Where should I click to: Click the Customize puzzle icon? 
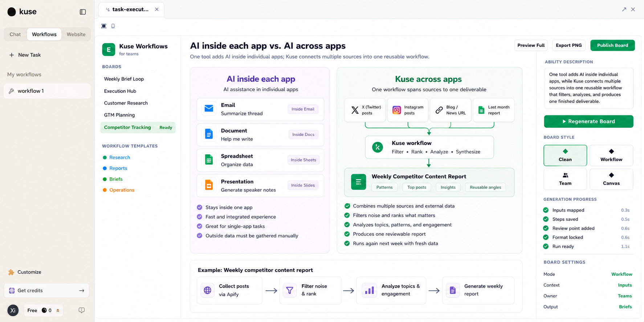(11, 272)
